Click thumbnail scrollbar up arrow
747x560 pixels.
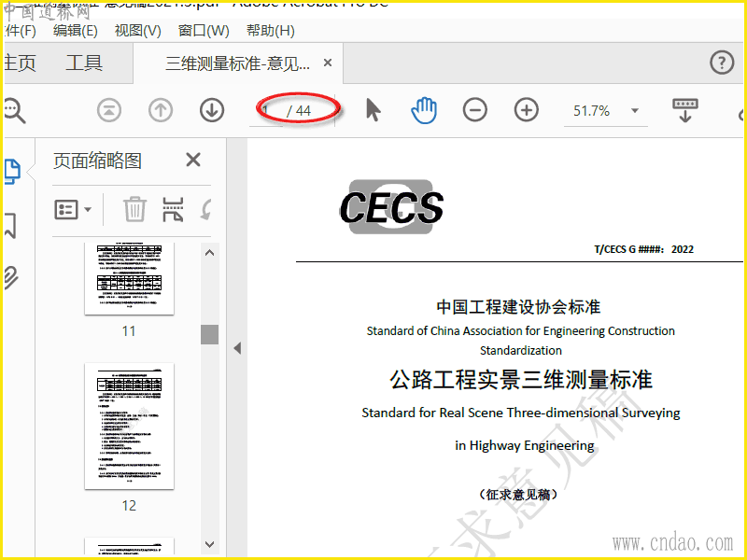click(x=209, y=253)
